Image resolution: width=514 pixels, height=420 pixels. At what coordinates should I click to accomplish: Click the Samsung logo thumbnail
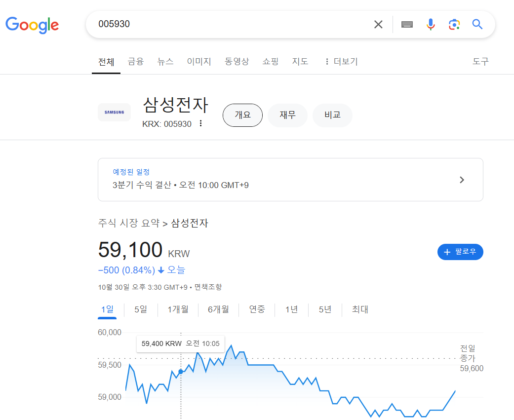tap(115, 113)
